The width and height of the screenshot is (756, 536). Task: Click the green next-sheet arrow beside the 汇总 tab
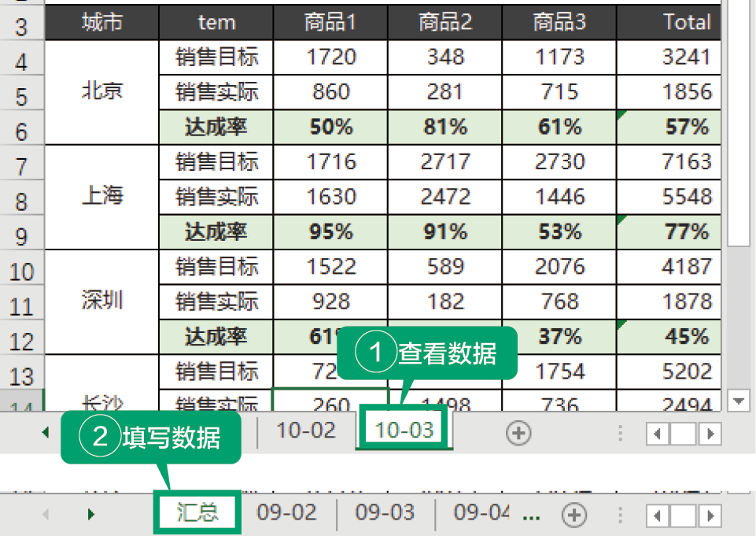(91, 515)
